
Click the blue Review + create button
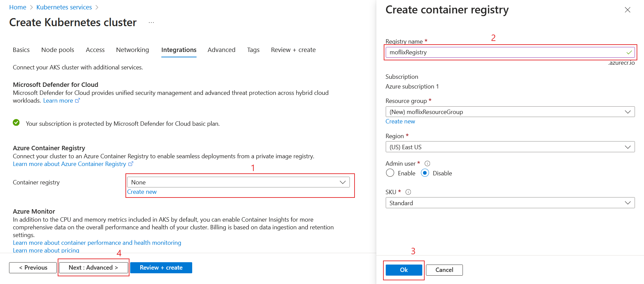161,268
